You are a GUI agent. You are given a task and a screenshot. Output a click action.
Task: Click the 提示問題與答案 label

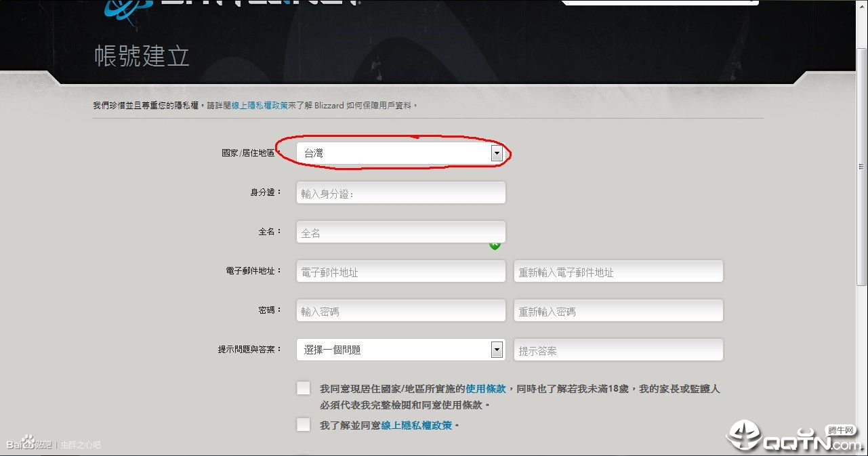coord(249,350)
